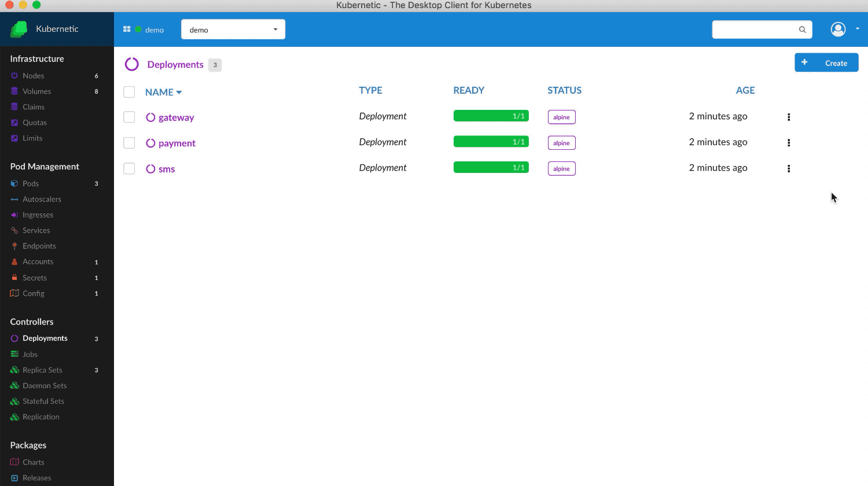Image resolution: width=868 pixels, height=486 pixels.
Task: Tick the gateway deployment checkbox
Action: pyautogui.click(x=129, y=117)
